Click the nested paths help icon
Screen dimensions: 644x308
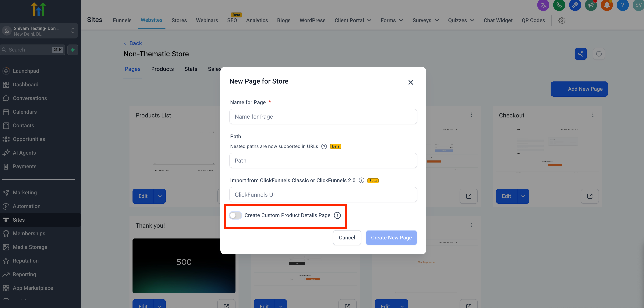click(x=324, y=146)
